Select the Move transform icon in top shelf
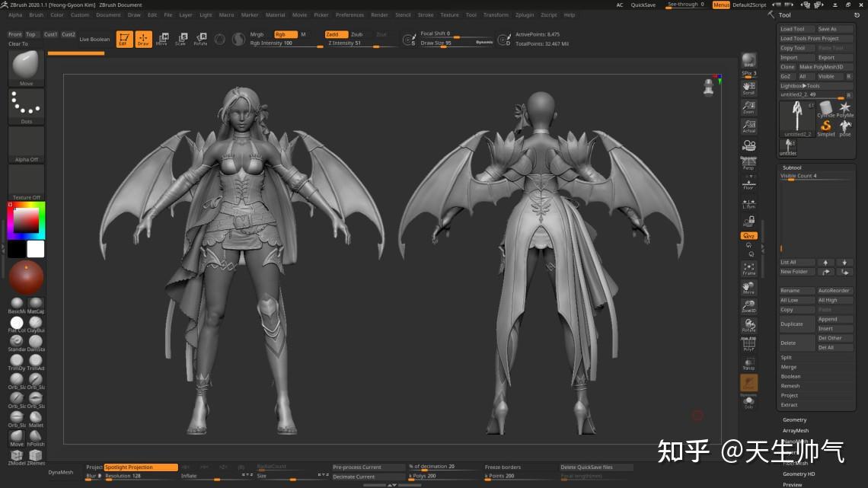The width and height of the screenshot is (868, 488). pos(162,39)
